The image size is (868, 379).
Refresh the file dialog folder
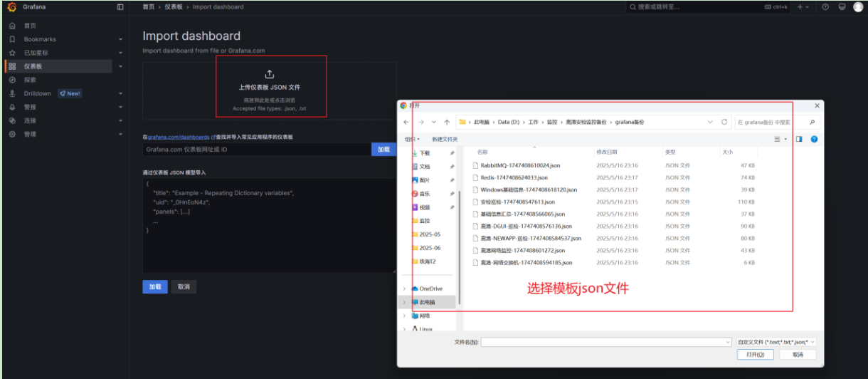coord(724,122)
